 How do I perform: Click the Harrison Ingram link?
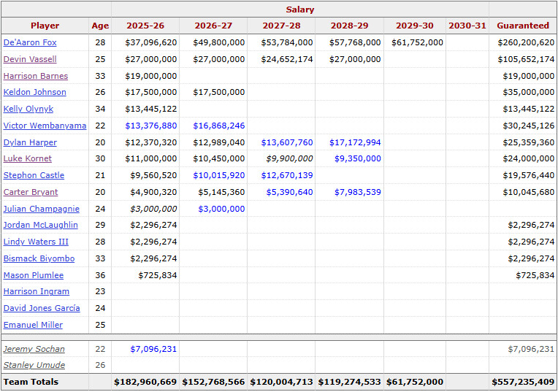point(37,291)
